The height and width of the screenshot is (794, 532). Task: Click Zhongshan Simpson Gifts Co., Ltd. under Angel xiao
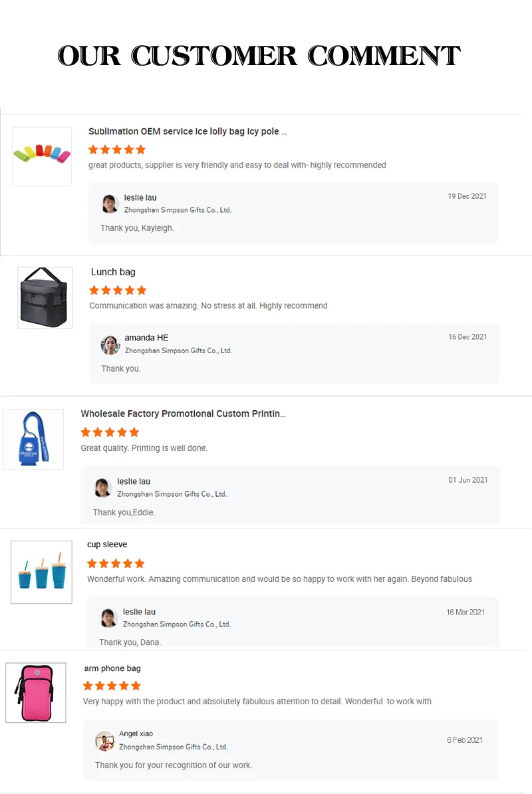tap(173, 747)
